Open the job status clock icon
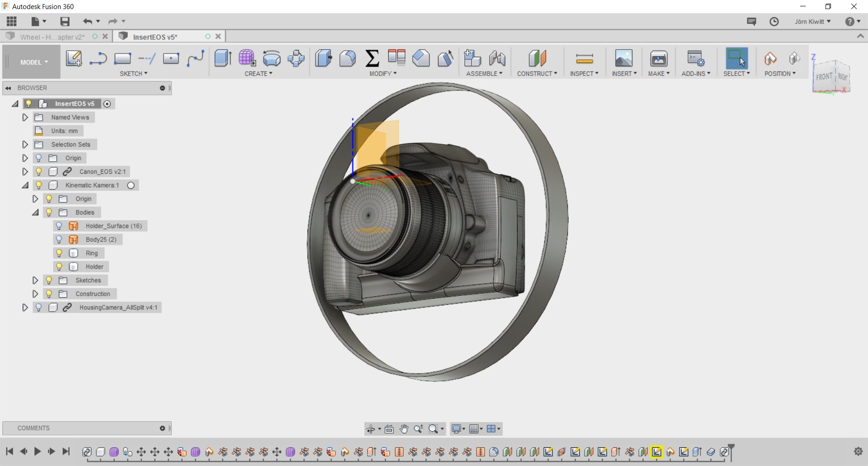The image size is (868, 466). click(x=774, y=22)
